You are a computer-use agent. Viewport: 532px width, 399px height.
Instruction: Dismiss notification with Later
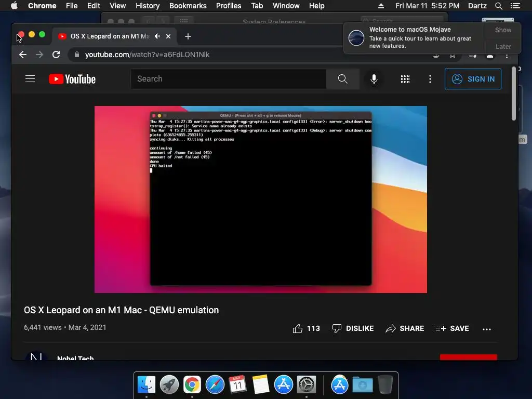pos(503,46)
